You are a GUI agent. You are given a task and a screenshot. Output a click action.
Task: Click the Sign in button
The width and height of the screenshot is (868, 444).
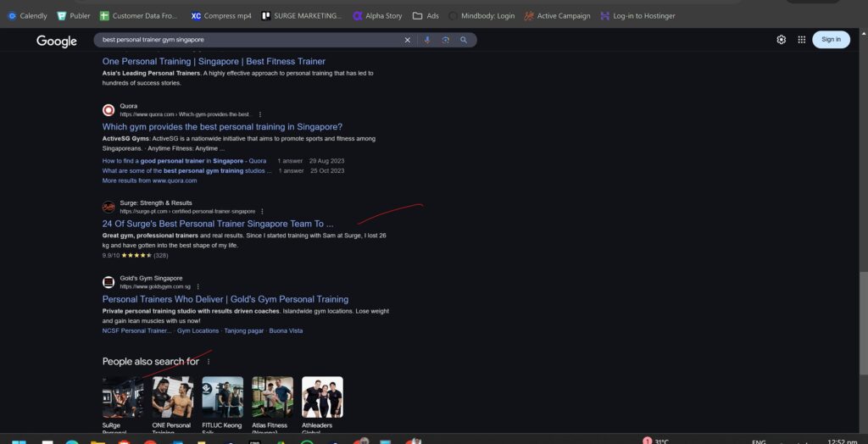tap(831, 40)
